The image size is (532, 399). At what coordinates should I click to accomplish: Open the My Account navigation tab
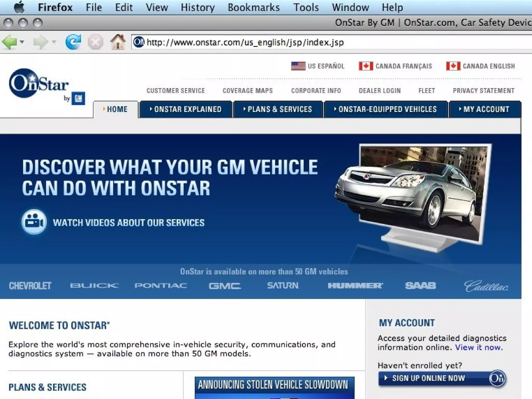point(484,109)
